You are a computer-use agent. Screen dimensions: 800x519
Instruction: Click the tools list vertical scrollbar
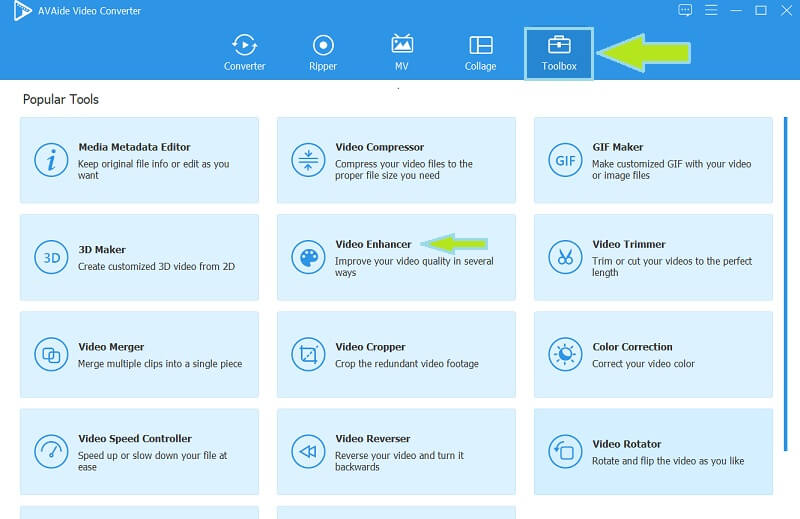[x=786, y=284]
